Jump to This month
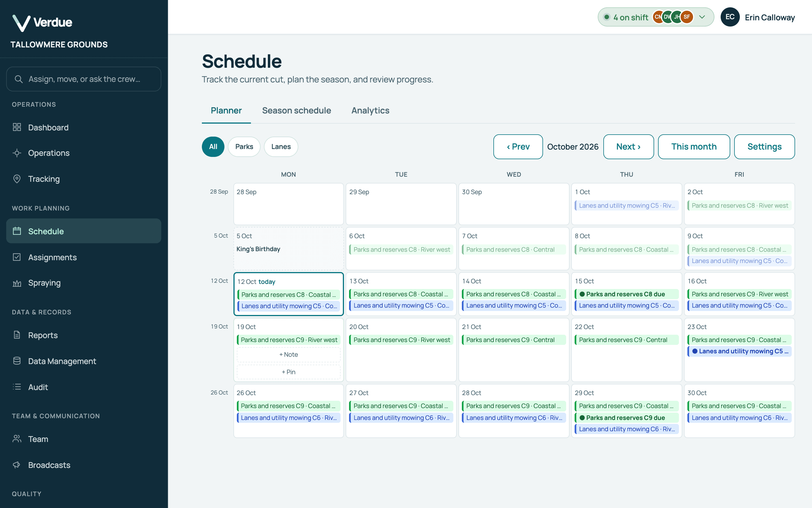Screen dimensions: 812x508 pos(694,146)
